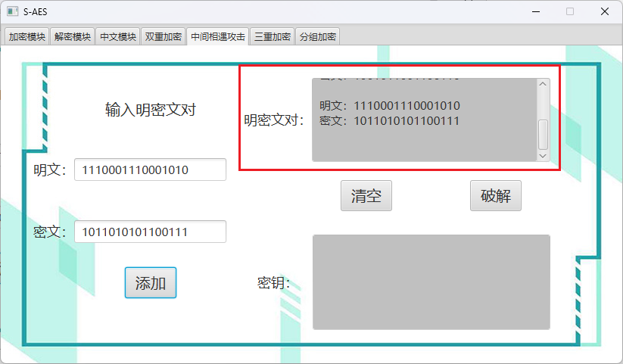
Task: Click the up arrow of 明密文对 scrollbar
Action: pyautogui.click(x=543, y=85)
